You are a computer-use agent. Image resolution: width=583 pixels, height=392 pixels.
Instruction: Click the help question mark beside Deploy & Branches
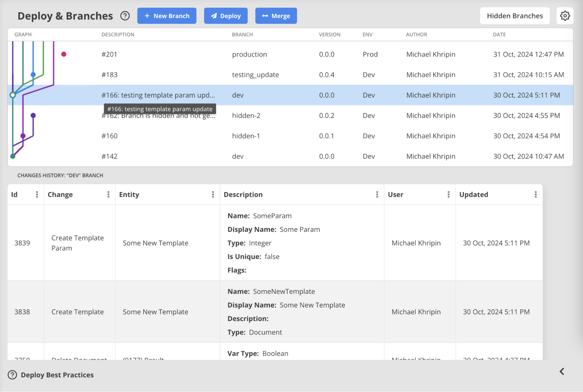click(125, 16)
